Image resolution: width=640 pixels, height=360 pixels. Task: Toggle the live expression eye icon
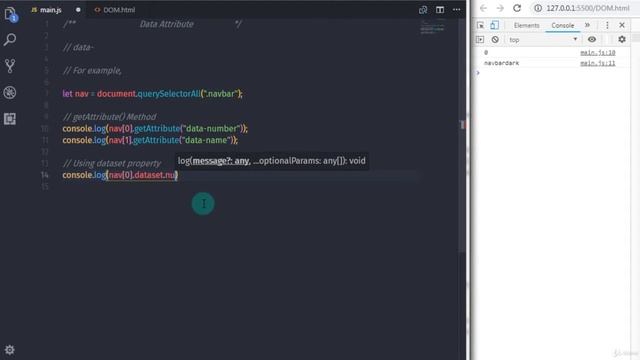(592, 40)
